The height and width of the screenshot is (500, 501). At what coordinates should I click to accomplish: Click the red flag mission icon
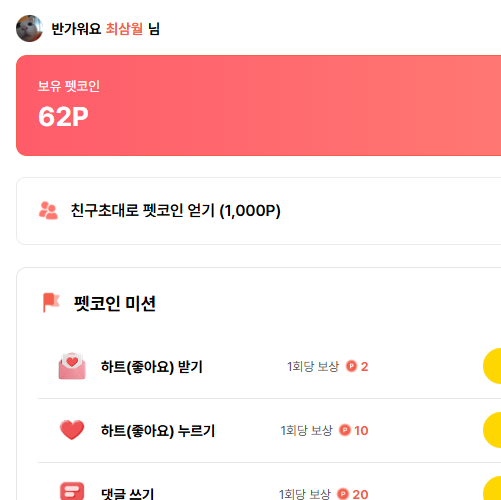click(x=51, y=303)
